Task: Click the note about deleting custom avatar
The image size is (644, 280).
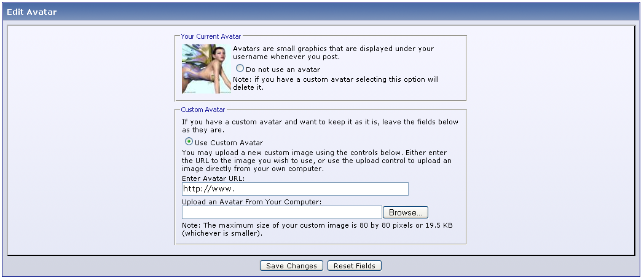Action: (336, 83)
